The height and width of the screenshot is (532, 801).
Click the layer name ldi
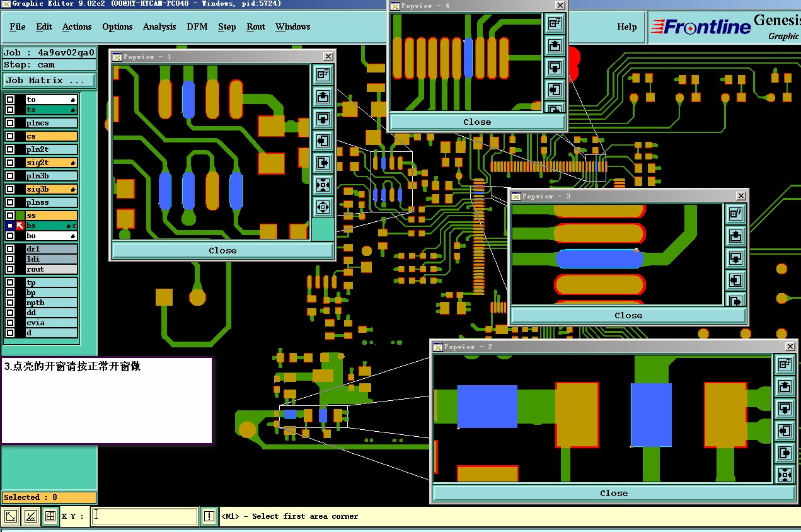click(x=51, y=259)
